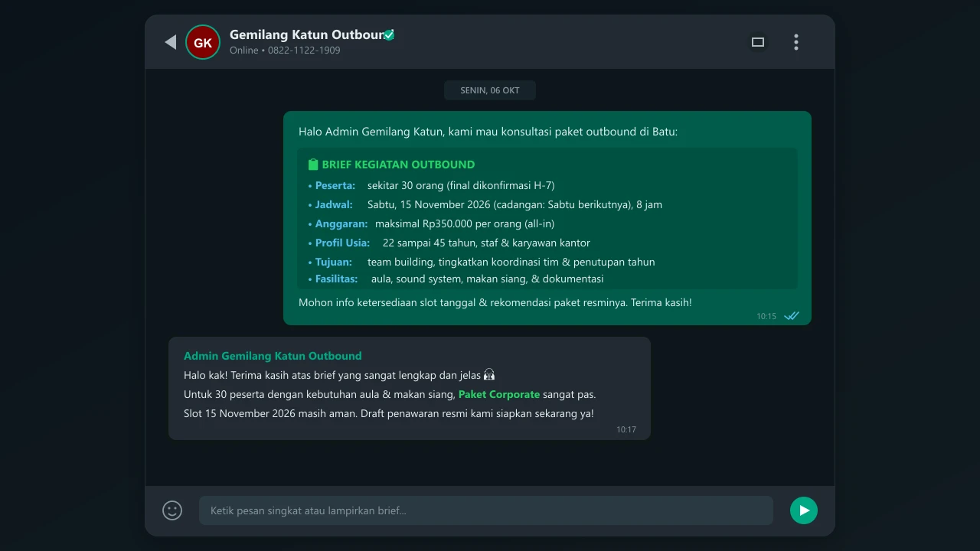Click the Profil Usia: label
This screenshot has height=551, width=980.
coord(342,243)
